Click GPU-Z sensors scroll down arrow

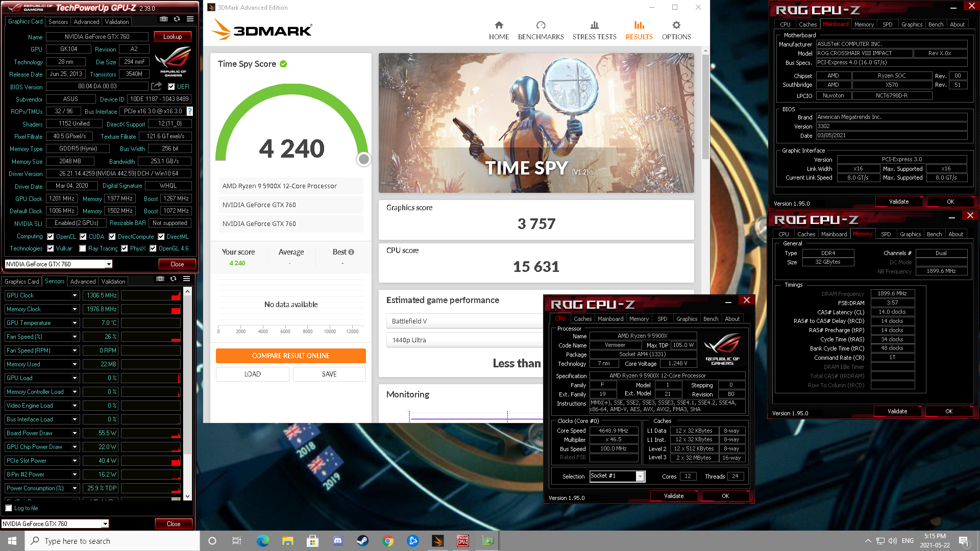click(x=187, y=496)
